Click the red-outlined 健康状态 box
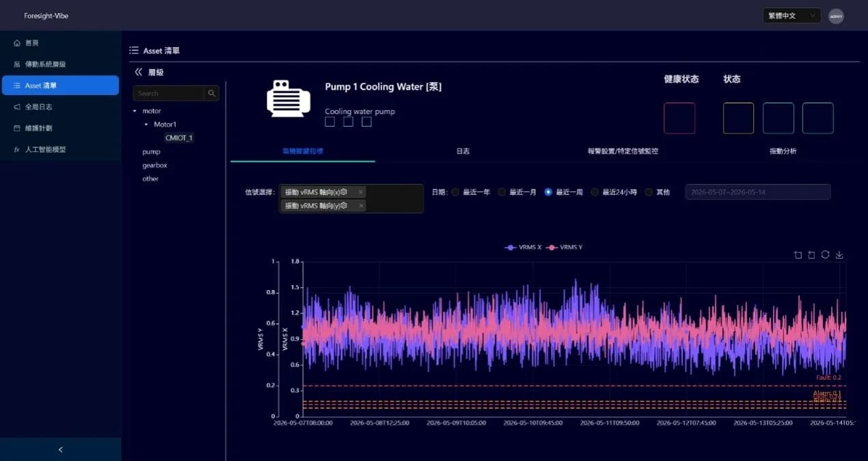 click(679, 118)
